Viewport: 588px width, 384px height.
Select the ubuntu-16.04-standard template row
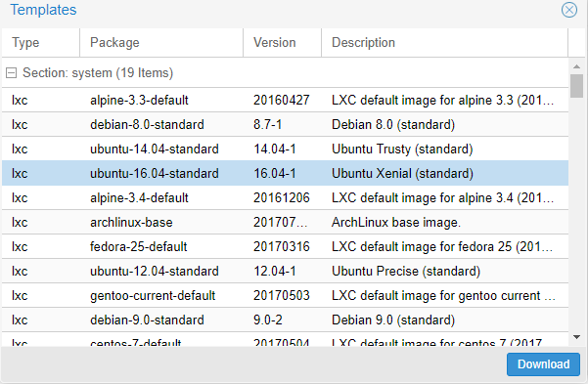point(285,173)
